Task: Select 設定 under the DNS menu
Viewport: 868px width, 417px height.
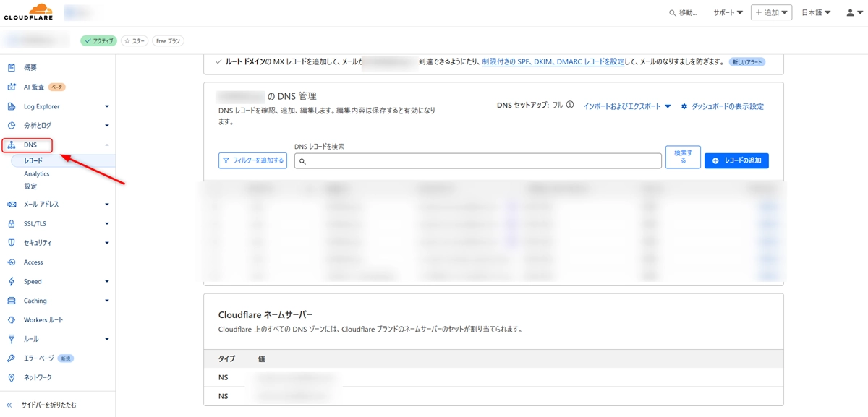Action: click(x=30, y=186)
